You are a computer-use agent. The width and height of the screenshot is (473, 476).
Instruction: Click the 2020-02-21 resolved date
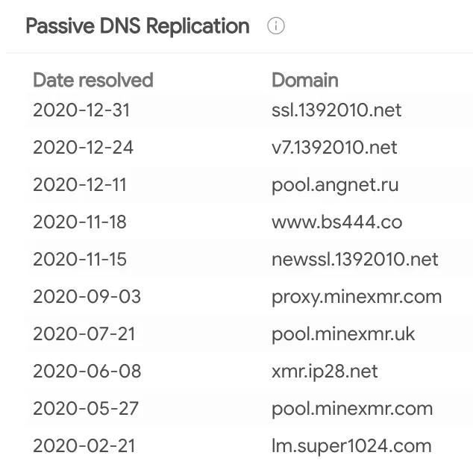pos(84,446)
